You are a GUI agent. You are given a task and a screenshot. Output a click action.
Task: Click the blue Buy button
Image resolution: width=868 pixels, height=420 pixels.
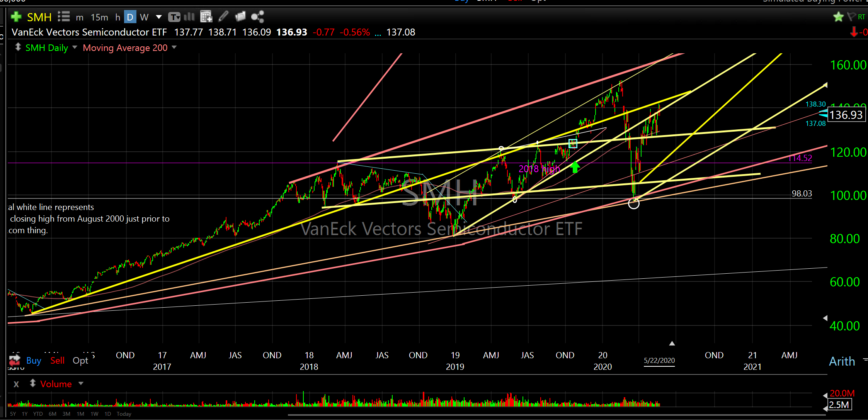tap(34, 361)
